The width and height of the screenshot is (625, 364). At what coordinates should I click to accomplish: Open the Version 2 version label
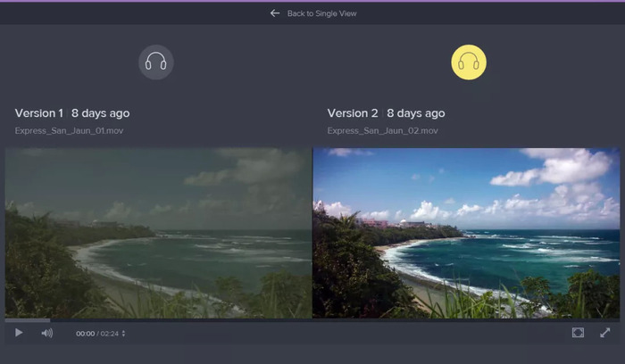[353, 113]
